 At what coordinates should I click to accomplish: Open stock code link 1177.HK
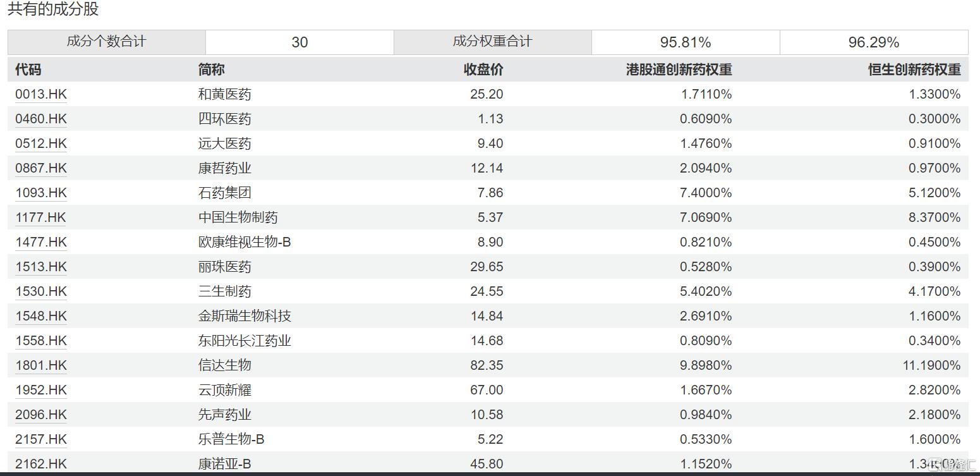41,217
